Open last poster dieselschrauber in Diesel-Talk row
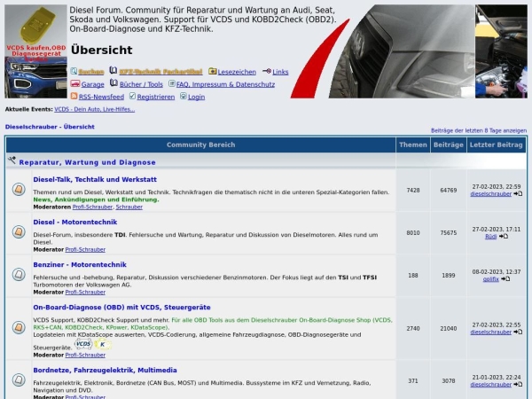Screen dimensions: 532x399 tap(490, 194)
